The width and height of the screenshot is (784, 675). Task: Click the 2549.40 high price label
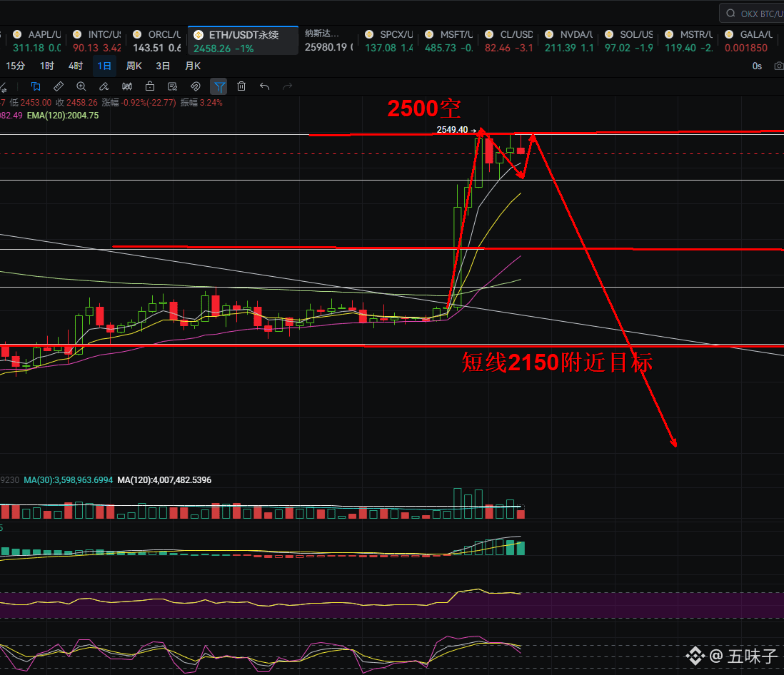(452, 130)
